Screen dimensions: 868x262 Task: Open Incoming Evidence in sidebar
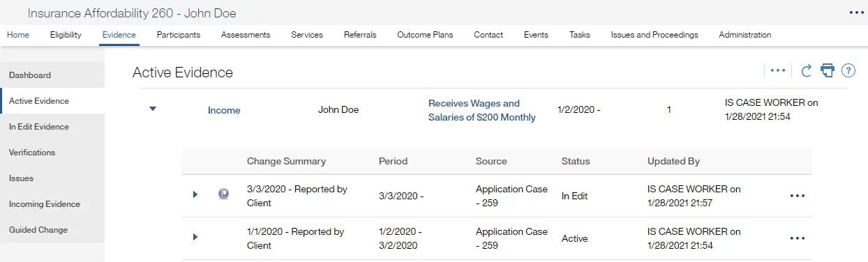pyautogui.click(x=52, y=204)
